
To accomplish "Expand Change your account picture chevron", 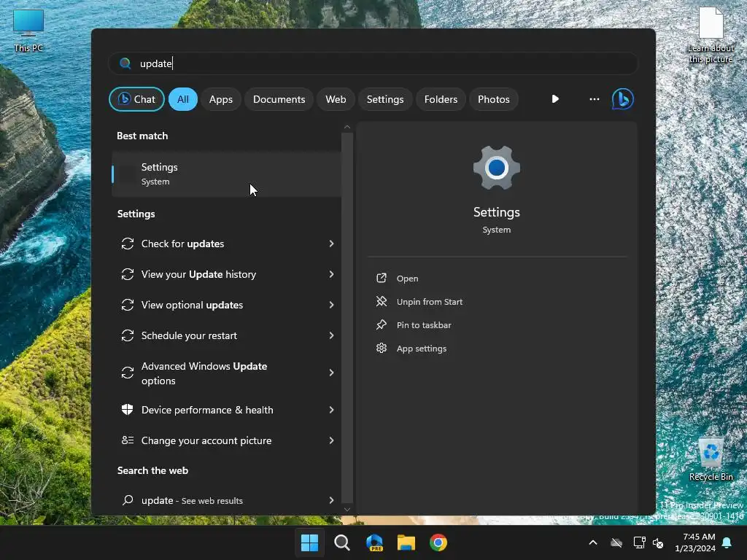I will (331, 440).
